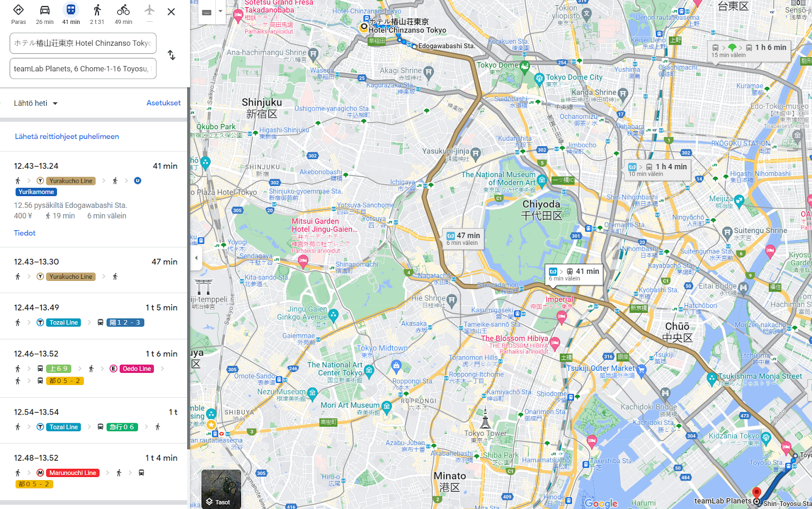Click Jingu Gaien Ginkgo Avenue icon
Image resolution: width=812 pixels, height=509 pixels.
[x=333, y=315]
